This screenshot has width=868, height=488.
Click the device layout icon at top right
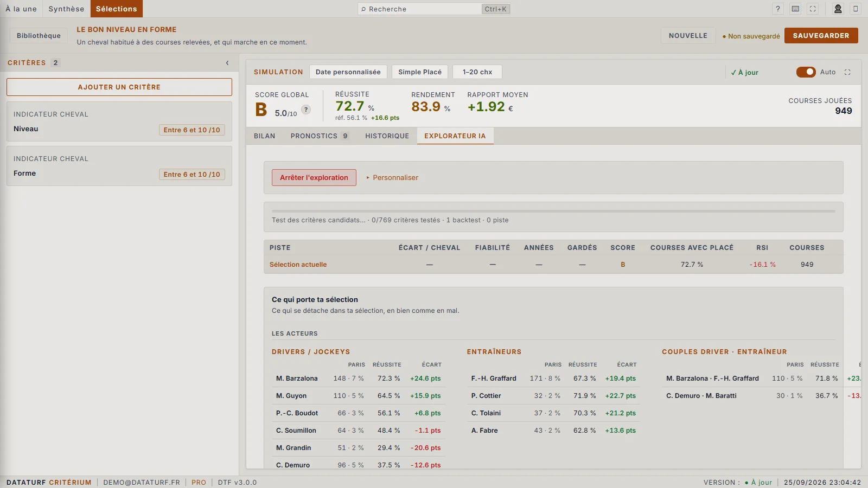pyautogui.click(x=856, y=9)
